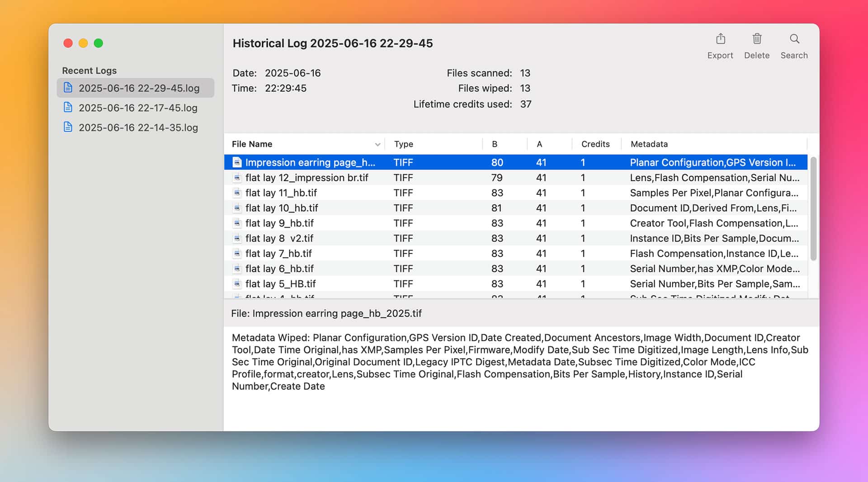Select row flat lay 5_HB.tif
This screenshot has height=482, width=868.
pos(516,284)
